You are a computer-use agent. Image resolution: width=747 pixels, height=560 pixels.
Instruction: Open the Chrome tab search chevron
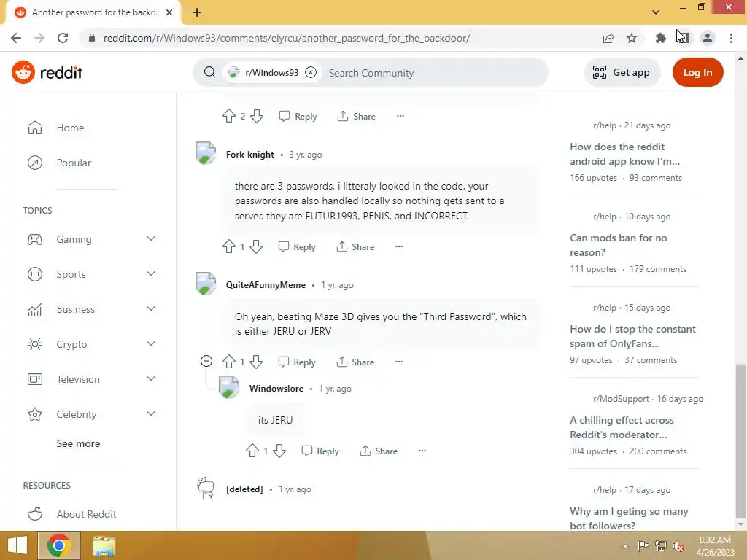pyautogui.click(x=656, y=12)
